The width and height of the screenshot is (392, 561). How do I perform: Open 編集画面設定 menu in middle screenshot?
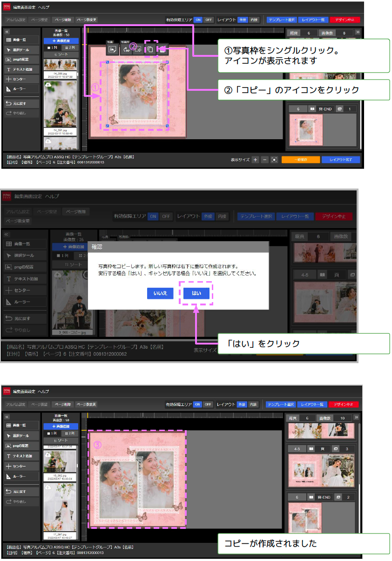(x=28, y=196)
